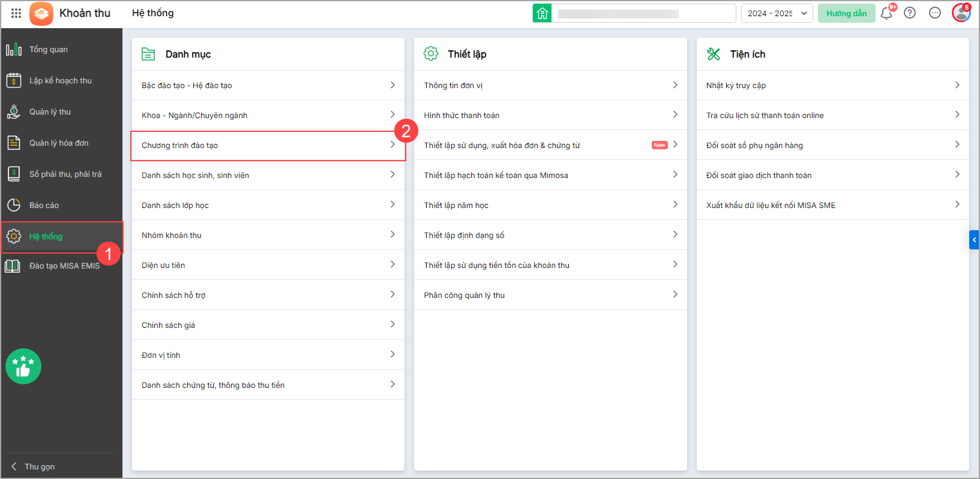The height and width of the screenshot is (479, 980).
Task: Open the user avatar profile icon
Action: point(961,13)
